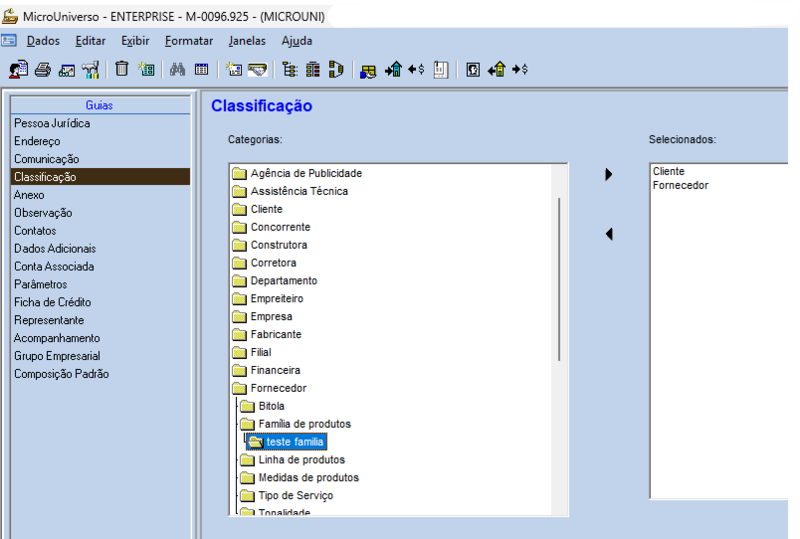The image size is (800, 539).
Task: Open the Ajuda menu
Action: [x=296, y=41]
